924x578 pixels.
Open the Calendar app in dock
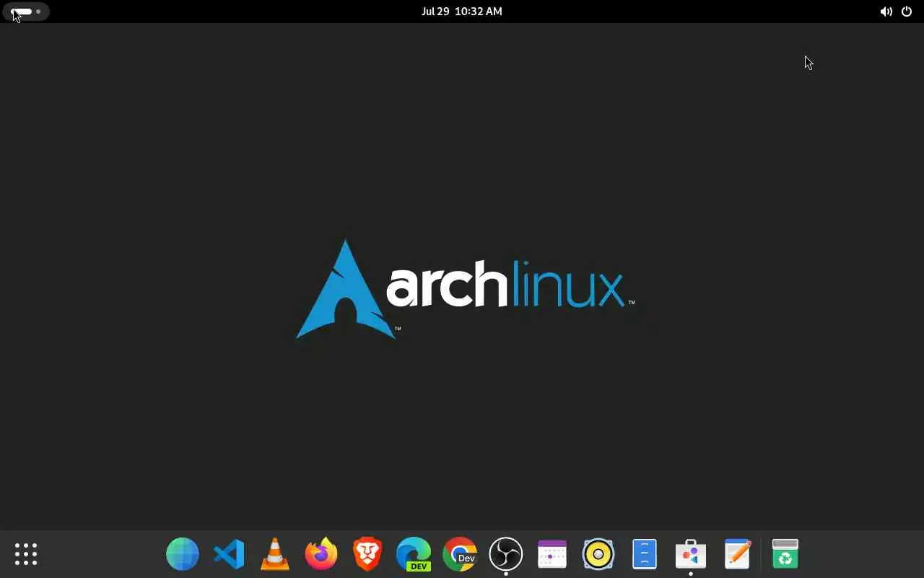coord(552,554)
